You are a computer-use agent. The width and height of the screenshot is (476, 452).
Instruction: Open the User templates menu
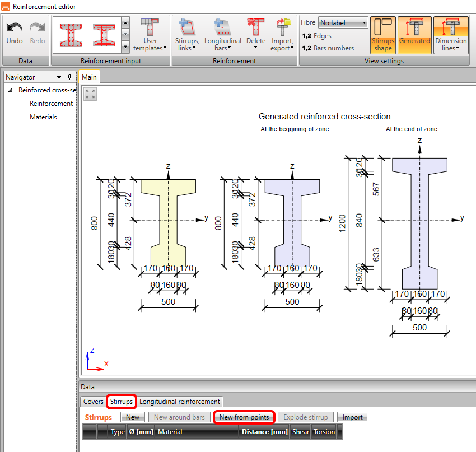coord(150,35)
